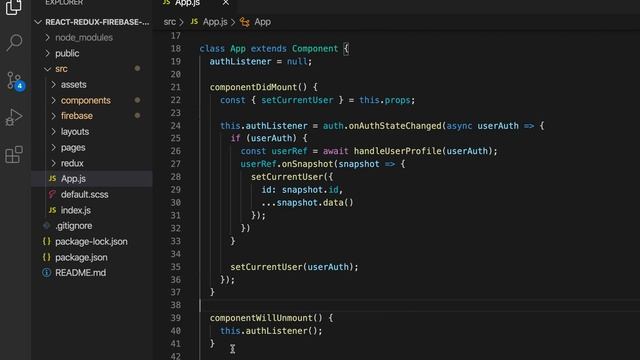640x360 pixels.
Task: Click onAuthStateChanged on line 24
Action: click(x=395, y=126)
